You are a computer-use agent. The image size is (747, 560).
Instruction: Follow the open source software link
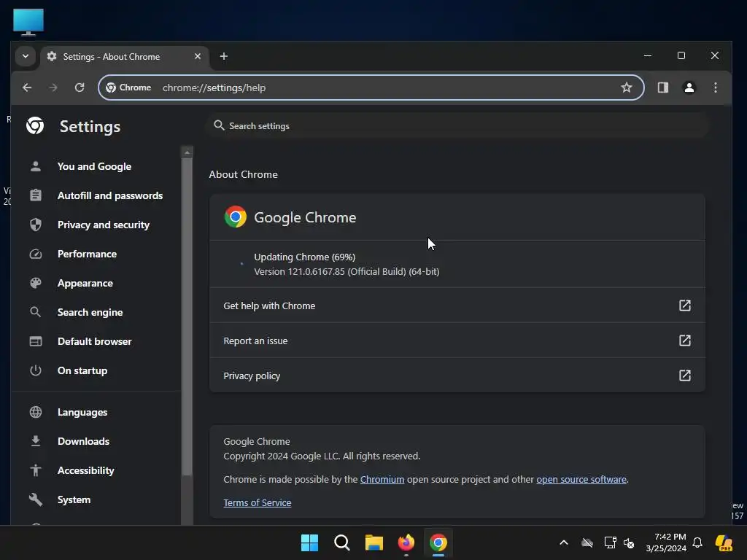[581, 480]
